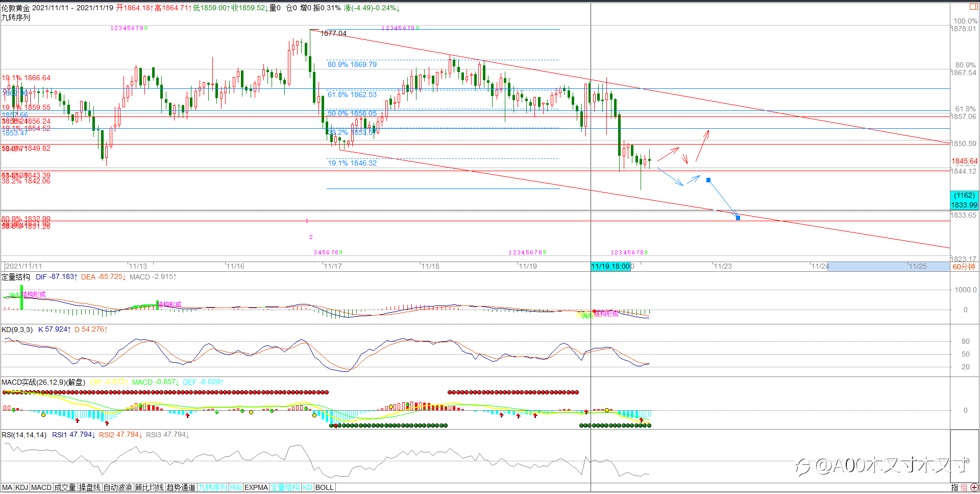Image resolution: width=980 pixels, height=494 pixels.
Task: Select the KDJ indicator tab
Action: [x=22, y=487]
